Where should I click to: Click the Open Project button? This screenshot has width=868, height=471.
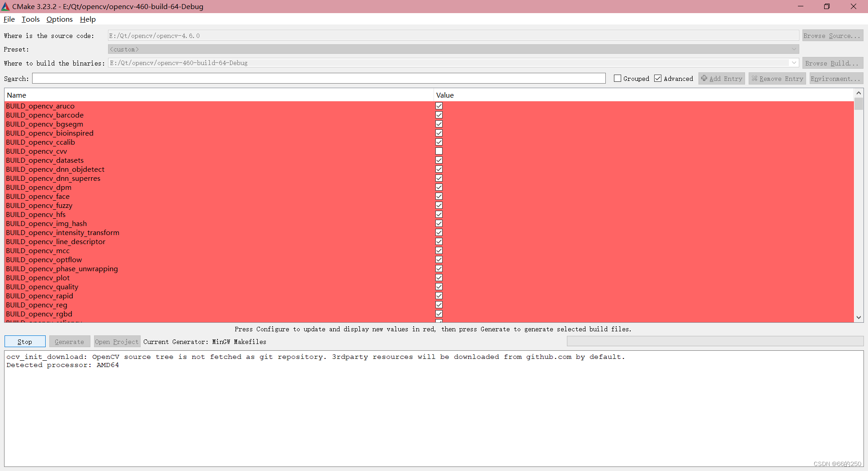(x=117, y=342)
